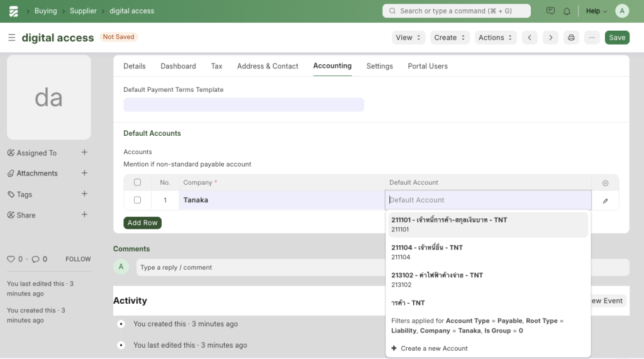Edit the Tanaka row pencil icon

(x=605, y=201)
